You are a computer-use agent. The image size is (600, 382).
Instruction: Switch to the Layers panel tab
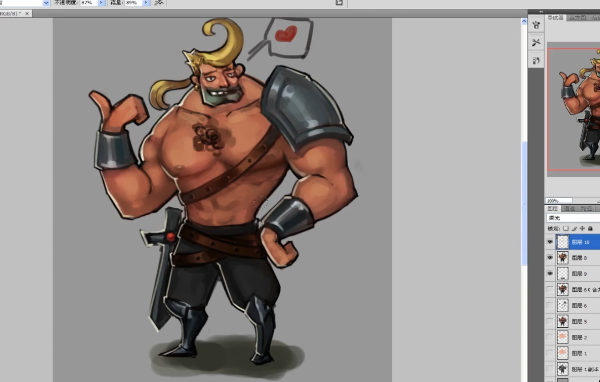[553, 209]
